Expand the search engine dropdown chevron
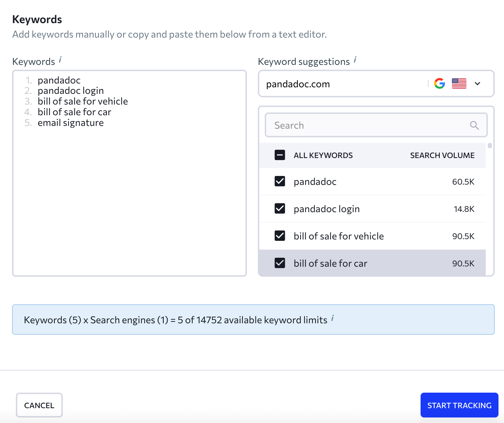The width and height of the screenshot is (504, 423). point(477,83)
